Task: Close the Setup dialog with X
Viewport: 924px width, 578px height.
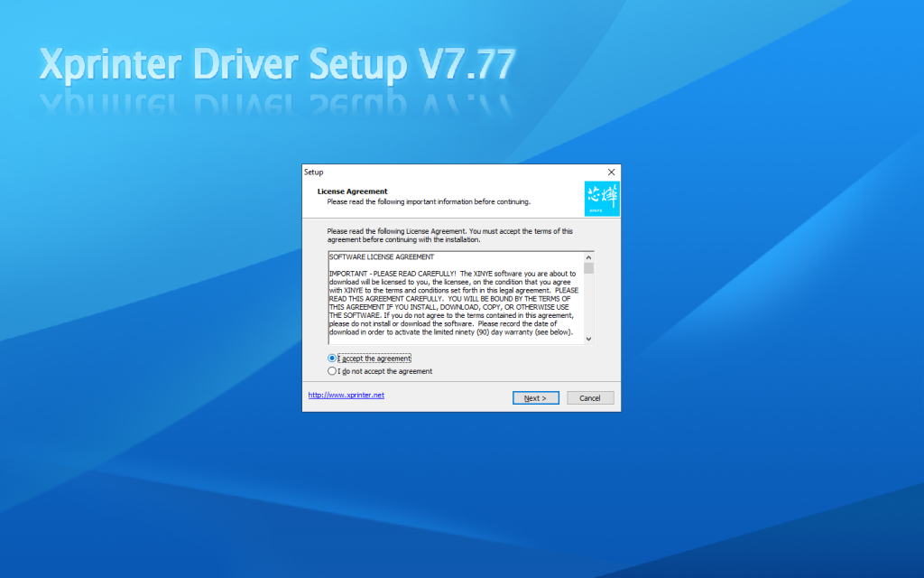Action: (611, 172)
